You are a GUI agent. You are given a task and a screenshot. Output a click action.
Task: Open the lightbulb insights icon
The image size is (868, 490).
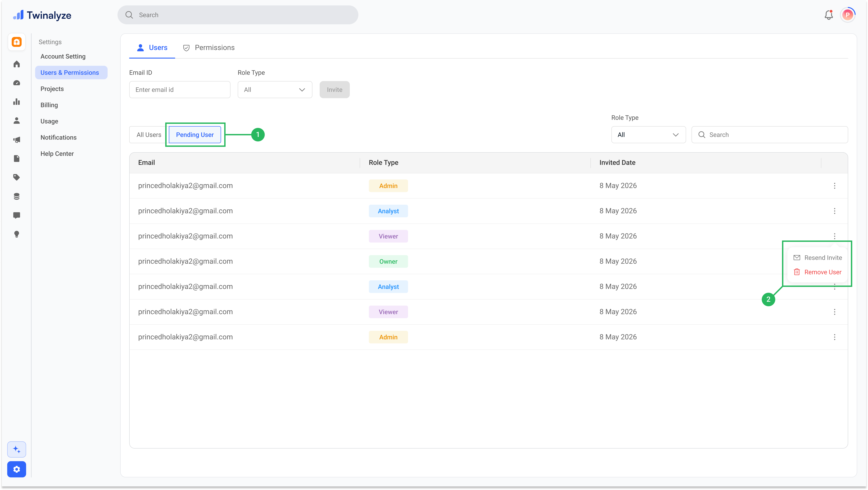pyautogui.click(x=17, y=234)
